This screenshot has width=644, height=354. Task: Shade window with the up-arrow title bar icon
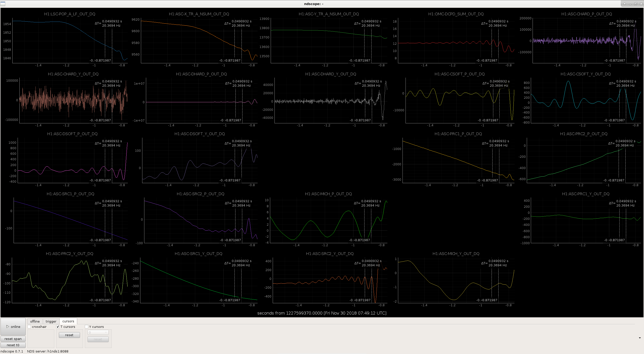[x=625, y=4]
